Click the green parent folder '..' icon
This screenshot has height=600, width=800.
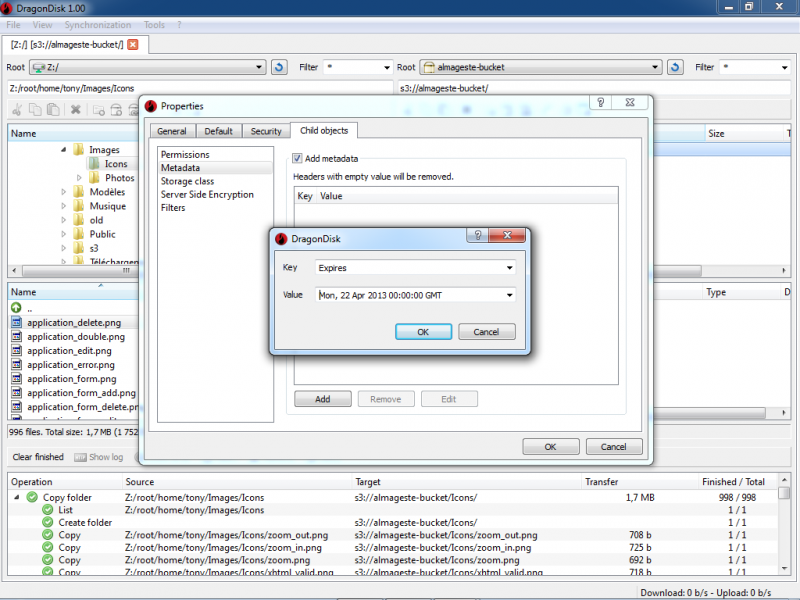point(16,308)
